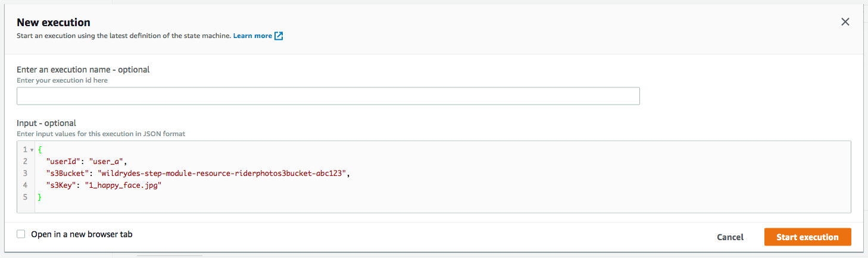This screenshot has width=868, height=258.
Task: Collapse the JSON block with the fold arrow
Action: 32,150
